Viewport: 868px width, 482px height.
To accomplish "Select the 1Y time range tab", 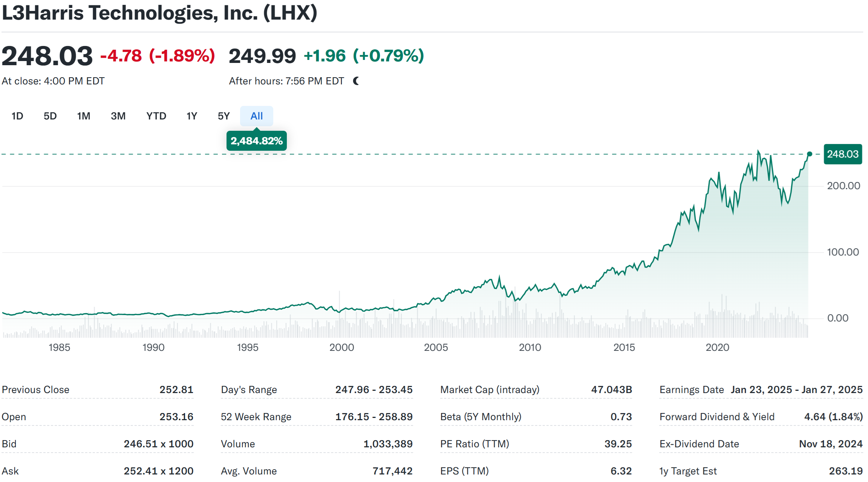I will (x=192, y=116).
